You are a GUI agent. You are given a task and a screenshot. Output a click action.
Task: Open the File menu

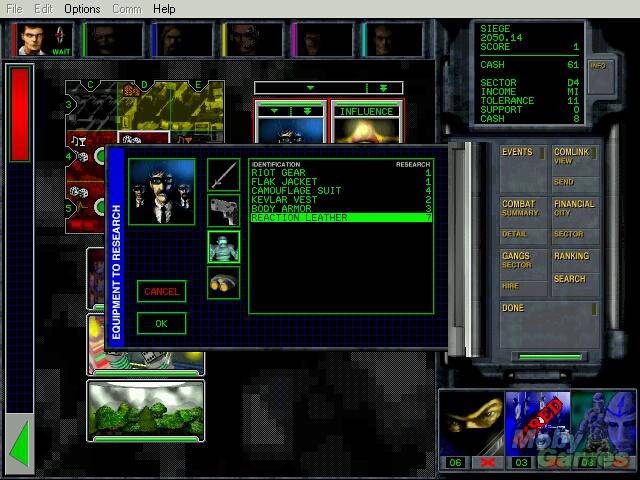tap(15, 9)
